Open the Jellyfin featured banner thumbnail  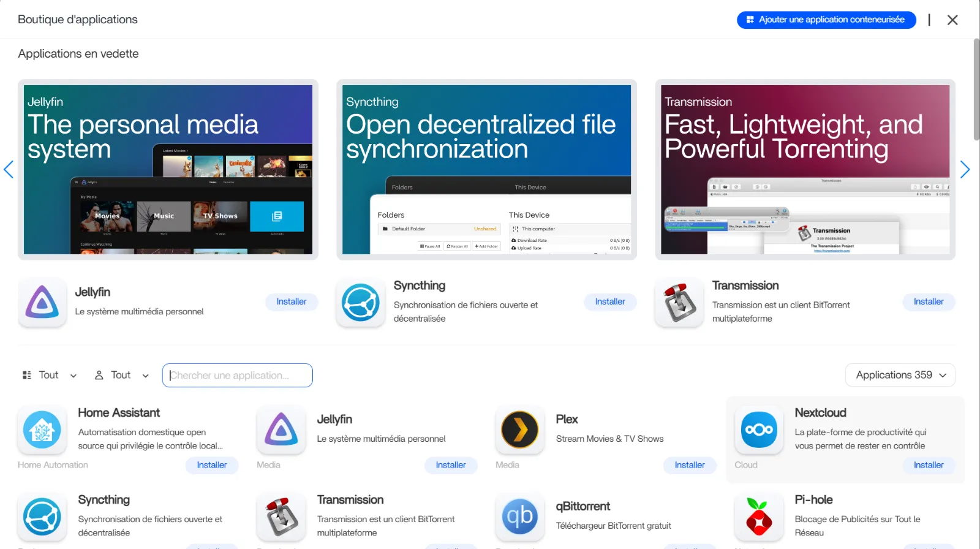tap(168, 170)
